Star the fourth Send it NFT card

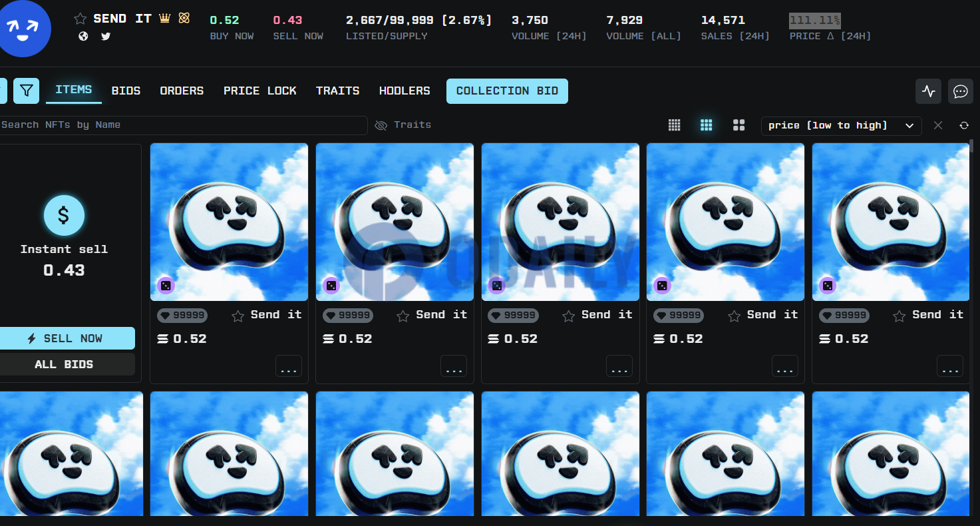click(734, 316)
